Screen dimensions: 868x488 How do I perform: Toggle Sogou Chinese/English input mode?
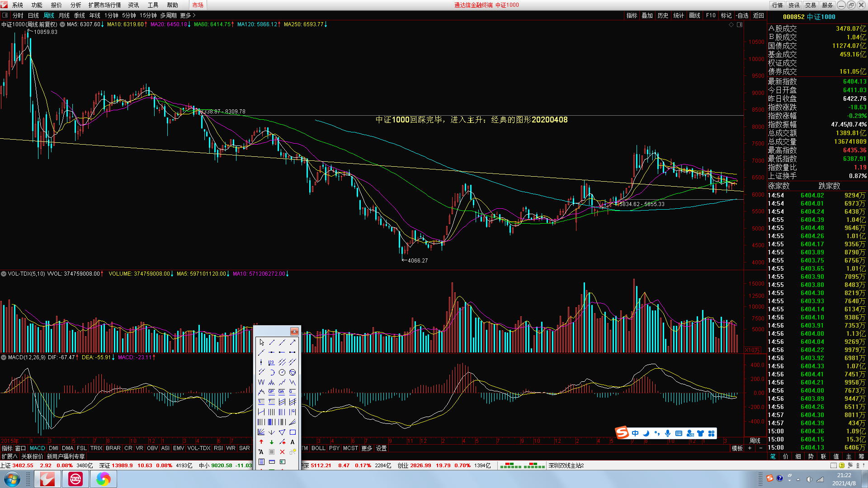(635, 433)
